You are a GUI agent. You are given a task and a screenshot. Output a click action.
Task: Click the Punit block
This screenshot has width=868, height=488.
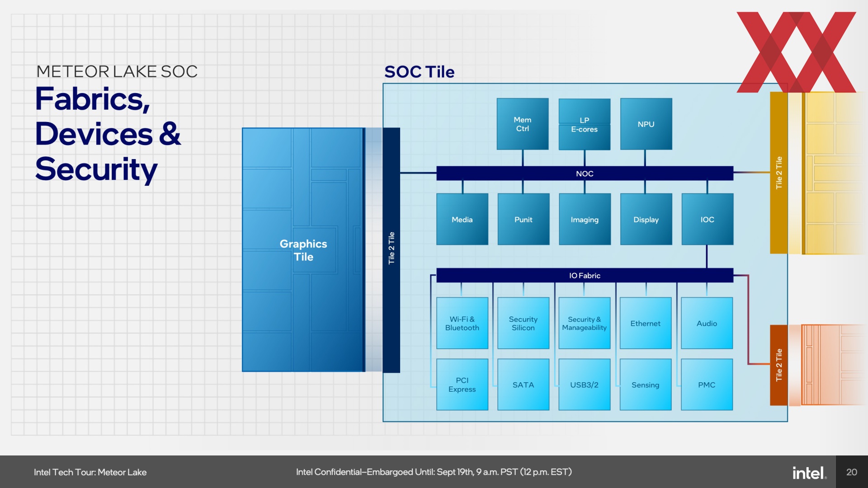[x=524, y=219]
